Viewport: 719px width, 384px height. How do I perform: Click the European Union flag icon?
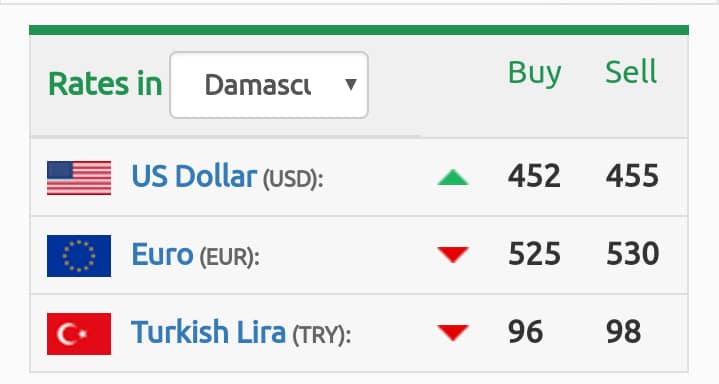pyautogui.click(x=79, y=256)
